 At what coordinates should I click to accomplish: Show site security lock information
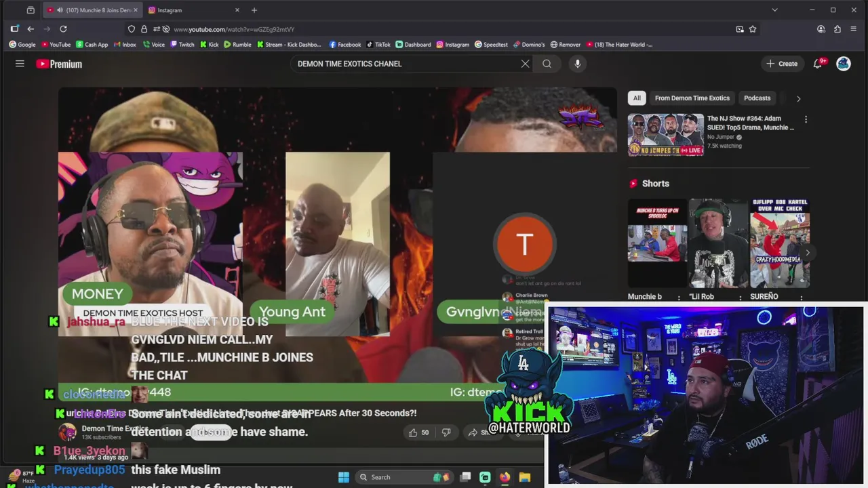click(x=144, y=29)
